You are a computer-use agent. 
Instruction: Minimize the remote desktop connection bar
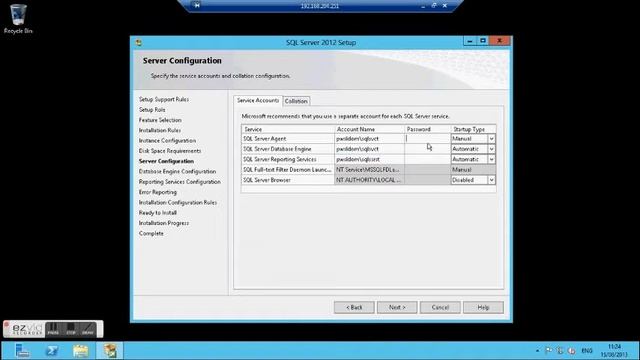pyautogui.click(x=423, y=6)
